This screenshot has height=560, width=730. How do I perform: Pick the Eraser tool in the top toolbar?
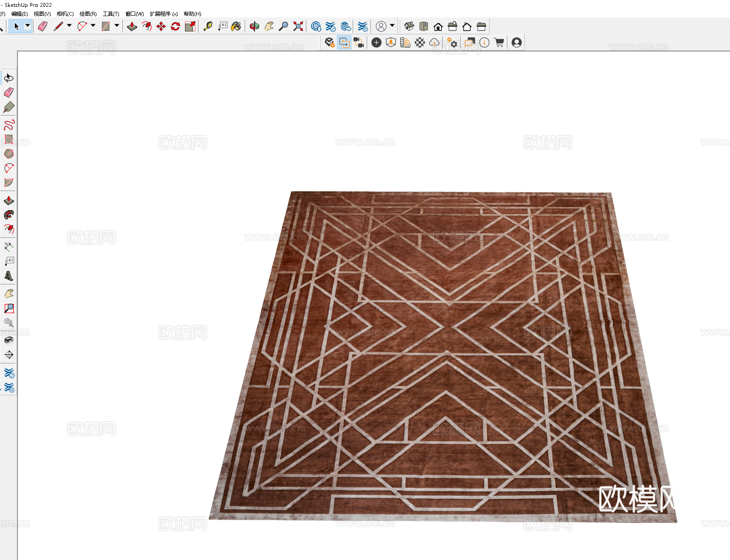(42, 26)
